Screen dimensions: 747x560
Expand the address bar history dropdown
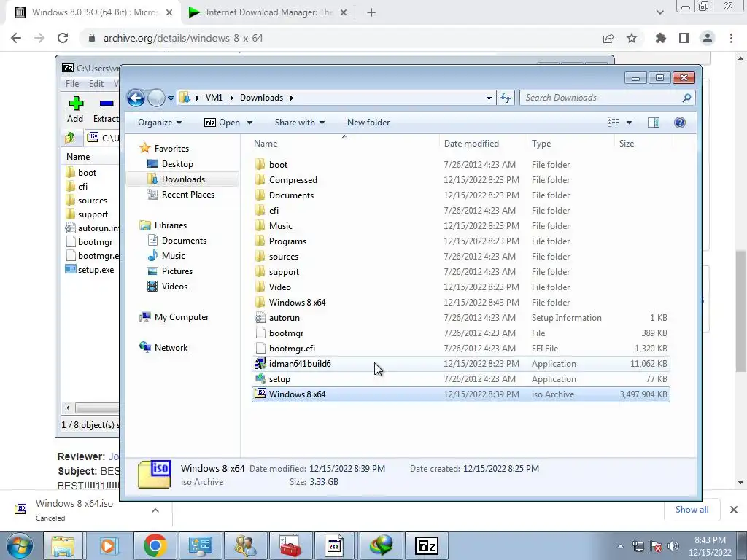click(x=489, y=98)
